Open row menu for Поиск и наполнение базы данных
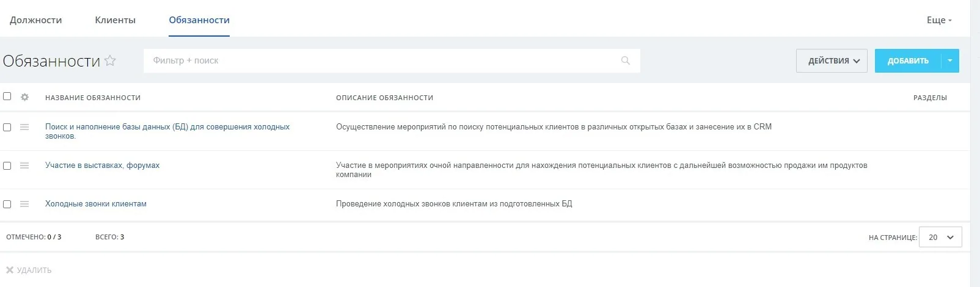 pyautogui.click(x=24, y=127)
